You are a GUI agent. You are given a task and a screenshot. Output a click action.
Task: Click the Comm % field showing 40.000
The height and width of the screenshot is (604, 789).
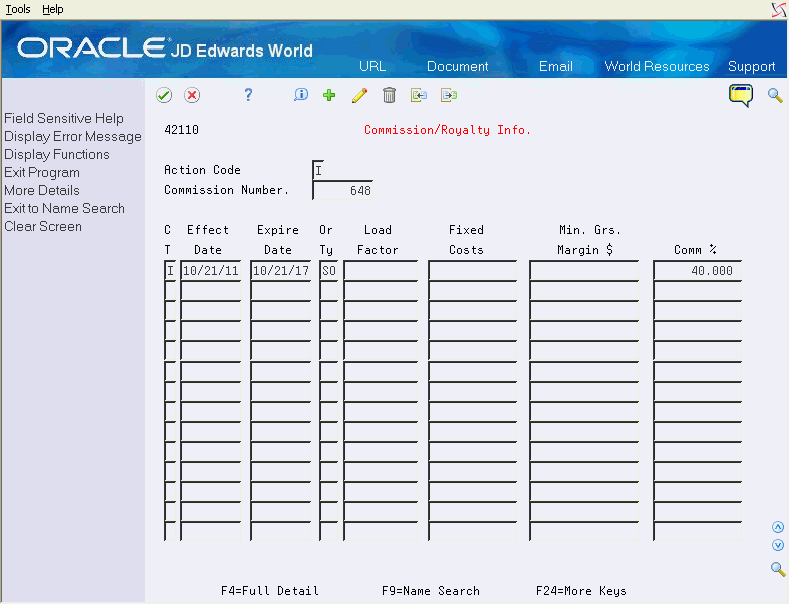697,271
